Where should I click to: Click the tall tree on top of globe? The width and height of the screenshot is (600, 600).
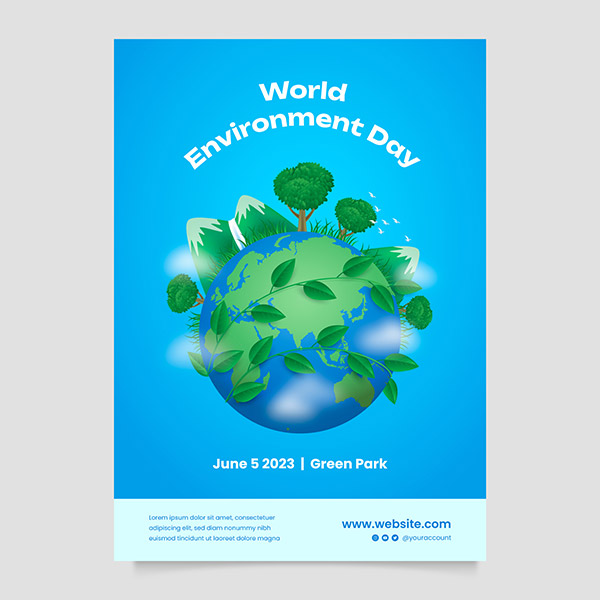(x=302, y=187)
